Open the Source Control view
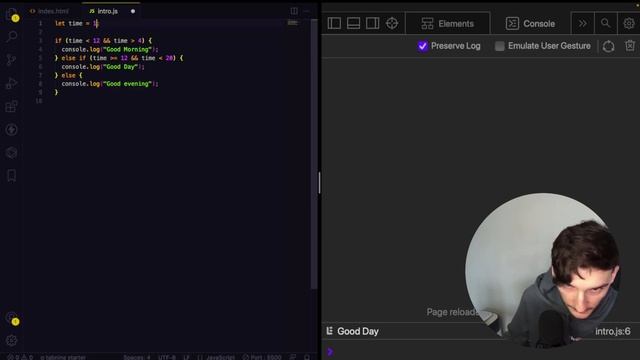640x360 pixels. click(11, 60)
